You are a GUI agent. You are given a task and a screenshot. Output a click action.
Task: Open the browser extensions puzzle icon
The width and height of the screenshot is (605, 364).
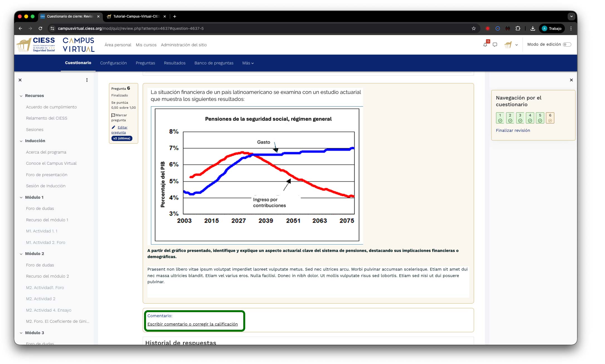[x=518, y=28]
